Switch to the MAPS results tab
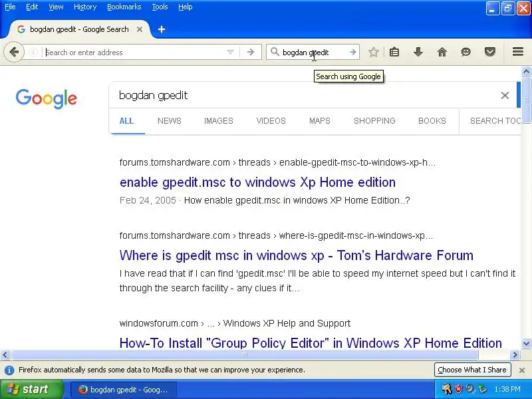 coord(320,121)
